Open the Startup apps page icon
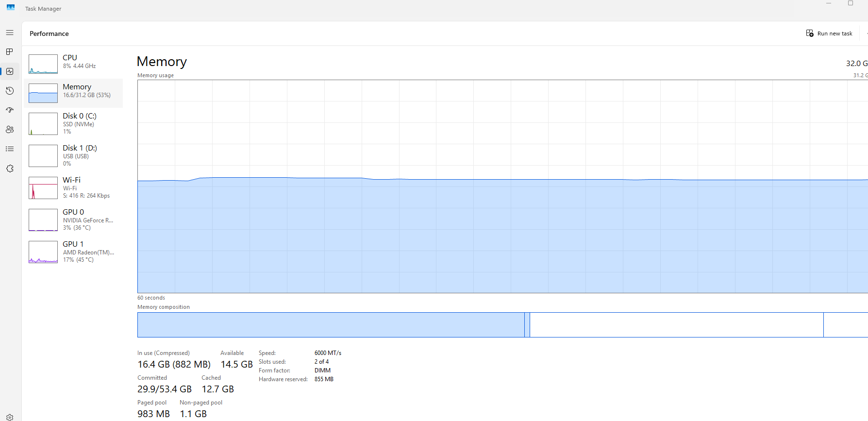This screenshot has width=868, height=421. [10, 110]
